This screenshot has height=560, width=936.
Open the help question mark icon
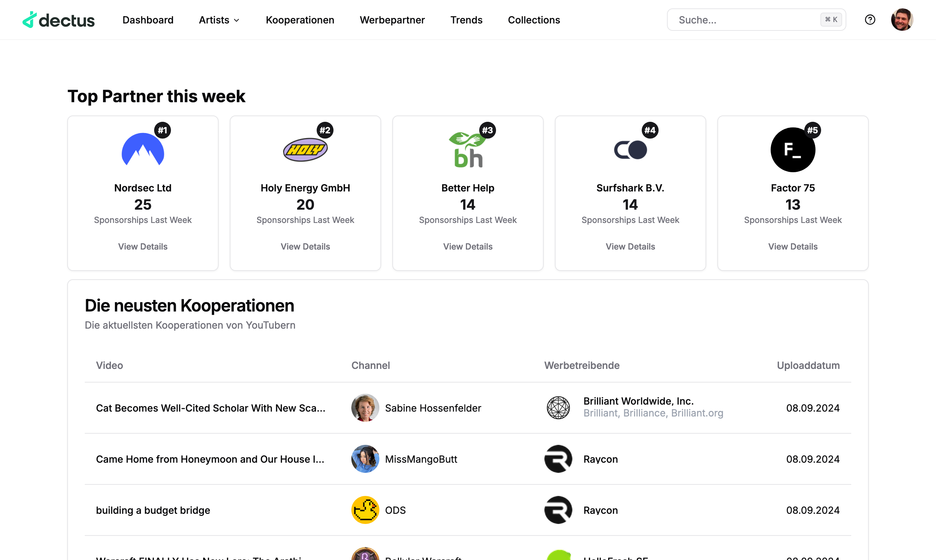click(869, 19)
